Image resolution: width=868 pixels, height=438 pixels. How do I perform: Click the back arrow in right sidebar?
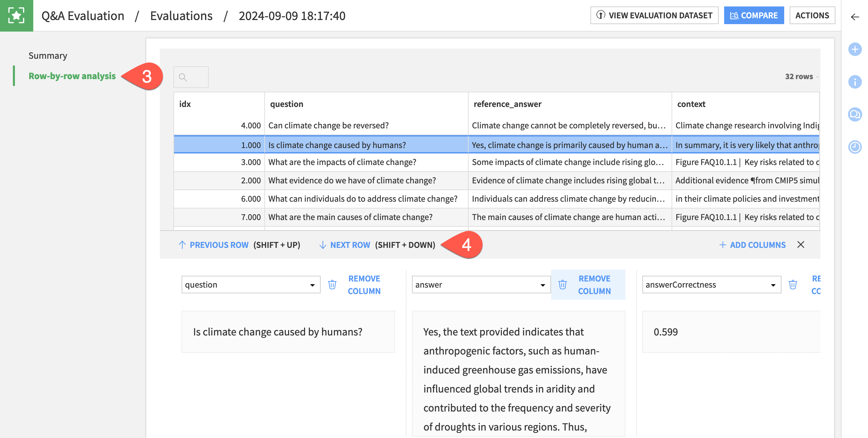point(855,17)
